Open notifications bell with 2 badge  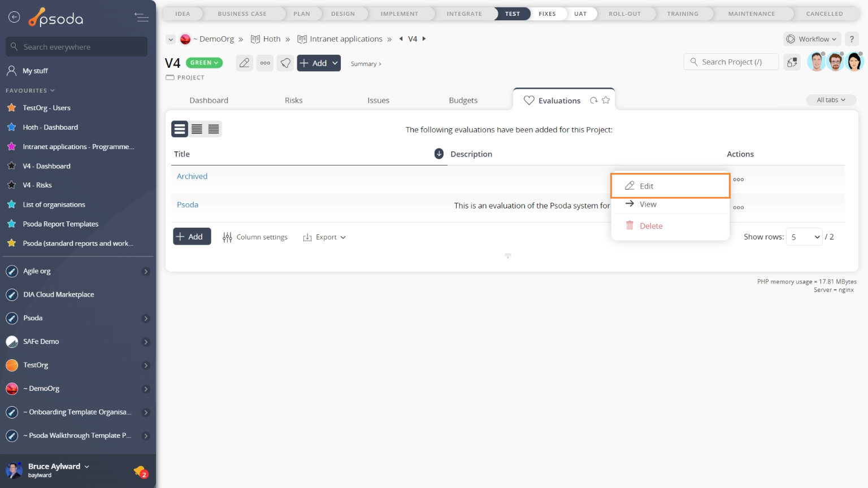(141, 471)
